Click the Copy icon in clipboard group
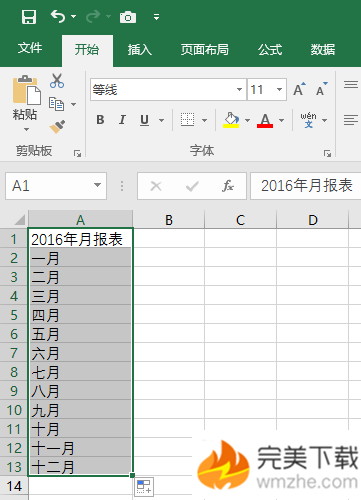Screen dimensions: 361x500 56,104
